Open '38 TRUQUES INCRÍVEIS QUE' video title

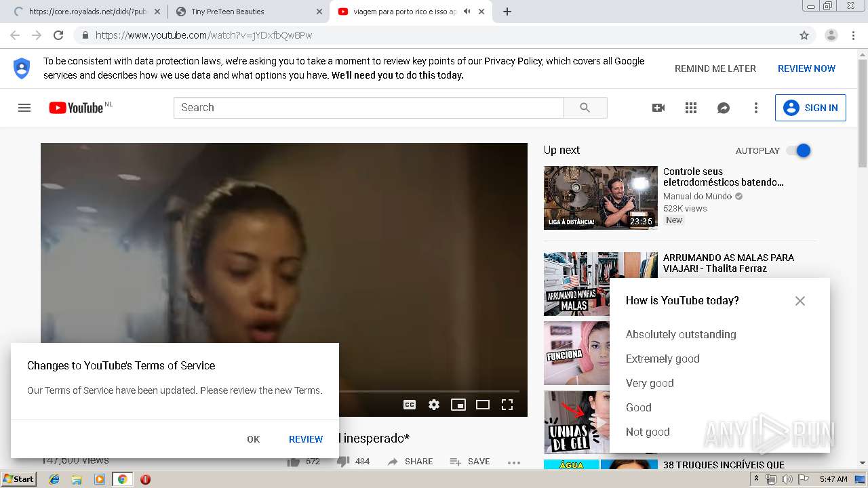724,465
